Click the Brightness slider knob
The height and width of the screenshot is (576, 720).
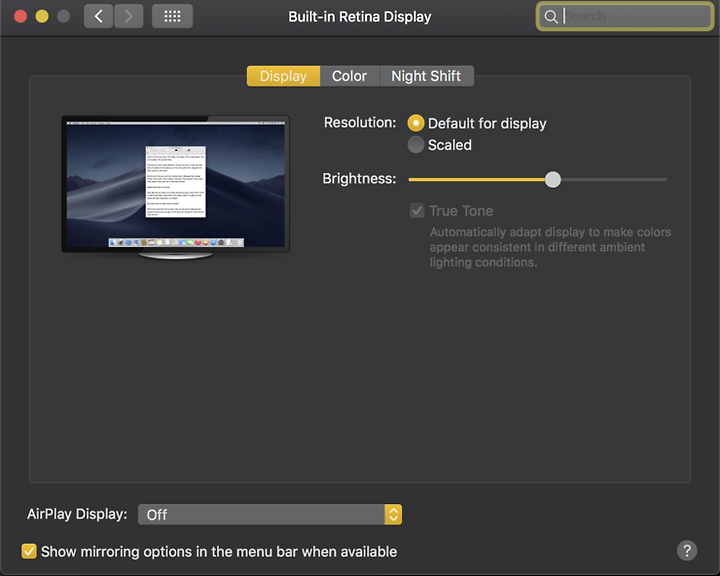(553, 180)
